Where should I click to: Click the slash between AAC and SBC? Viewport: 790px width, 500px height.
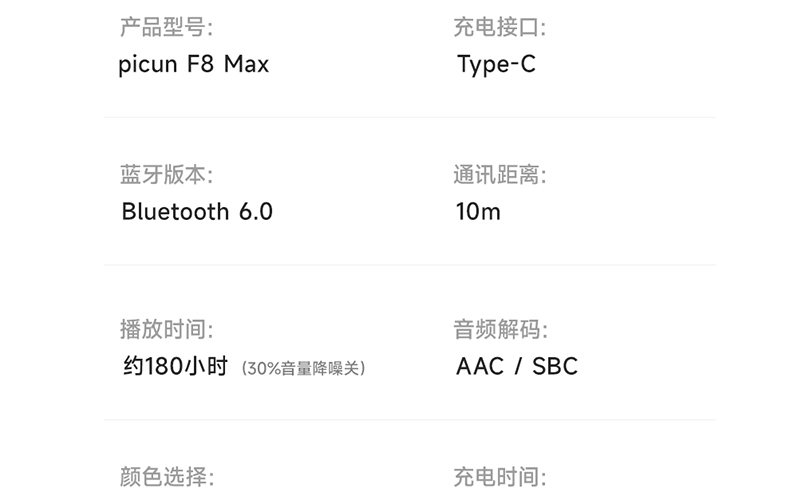(518, 367)
